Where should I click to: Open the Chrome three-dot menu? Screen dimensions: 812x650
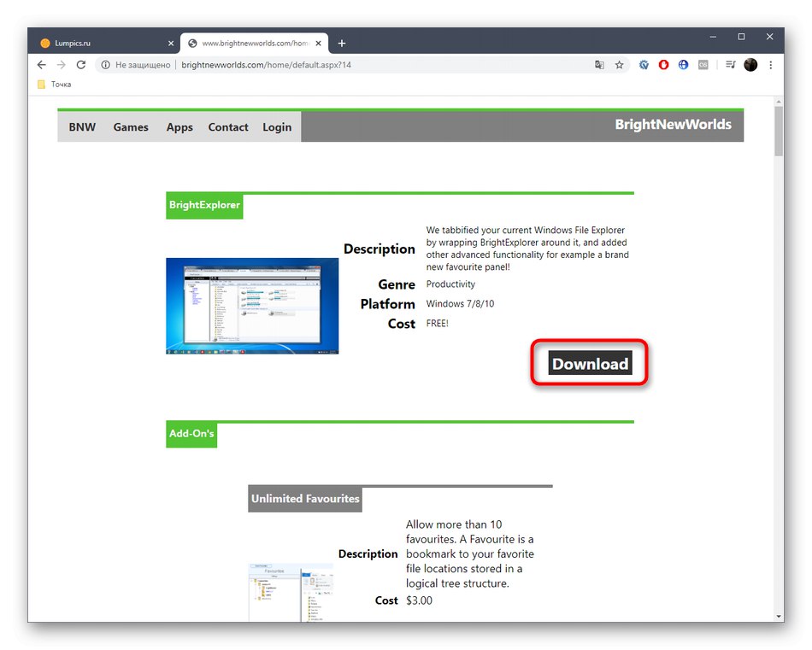point(771,65)
